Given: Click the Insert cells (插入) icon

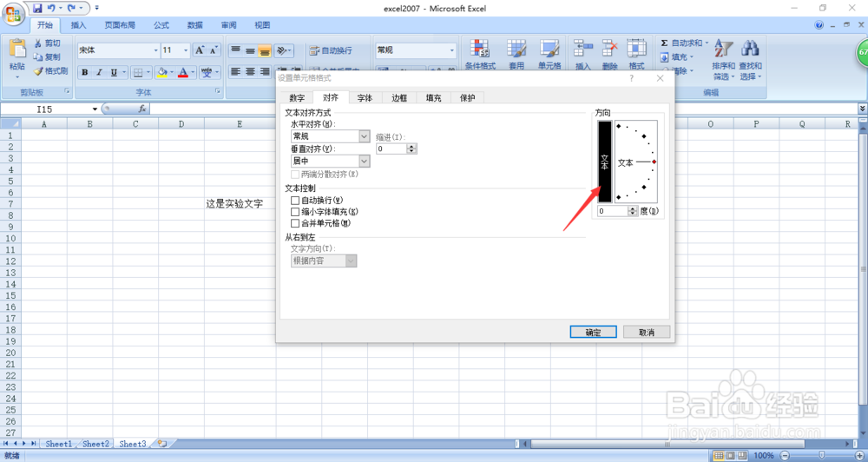Looking at the screenshot, I should click(583, 49).
